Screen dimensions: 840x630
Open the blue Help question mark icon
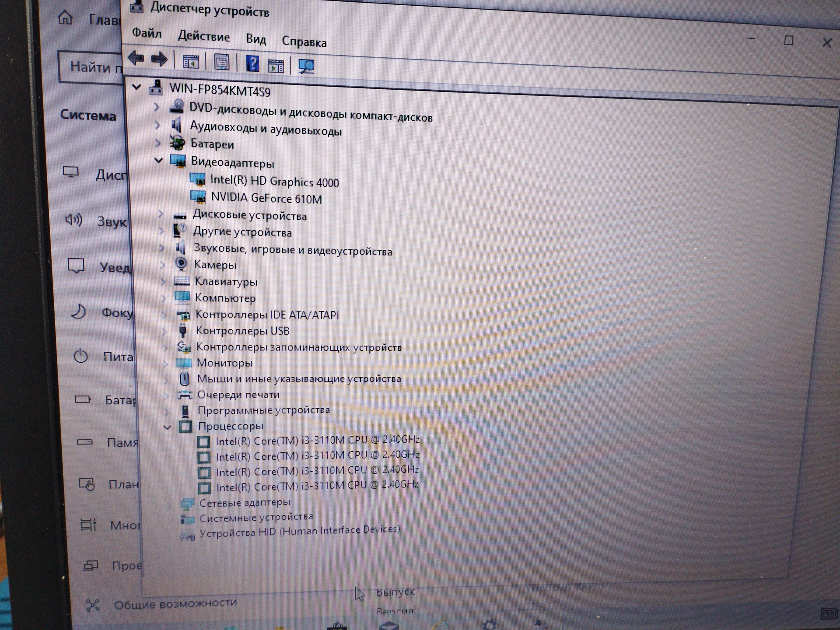coord(252,64)
